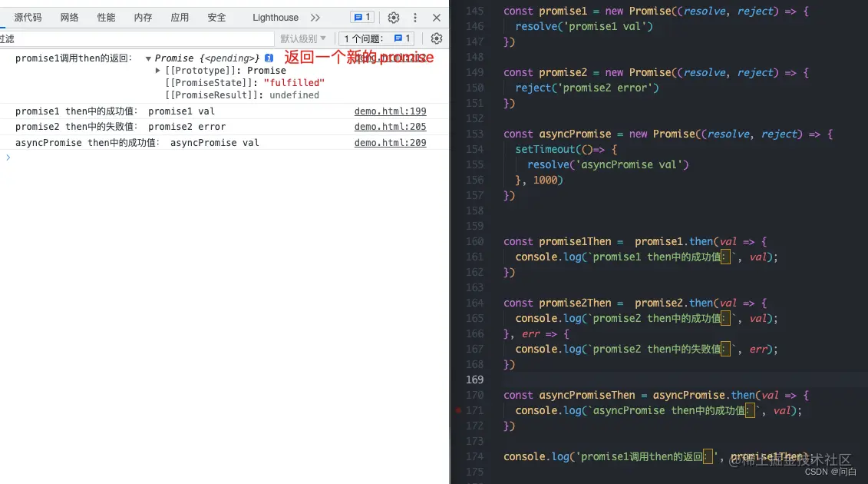Click 'const promise2Then' on line 164
868x484 pixels.
[x=557, y=303]
